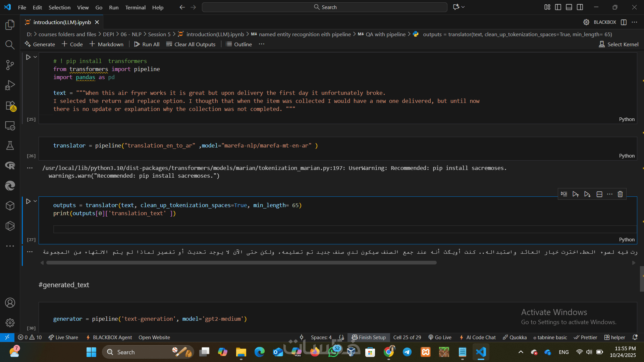This screenshot has height=362, width=644.
Task: Click the horizontal output scrollbar
Action: (x=241, y=263)
